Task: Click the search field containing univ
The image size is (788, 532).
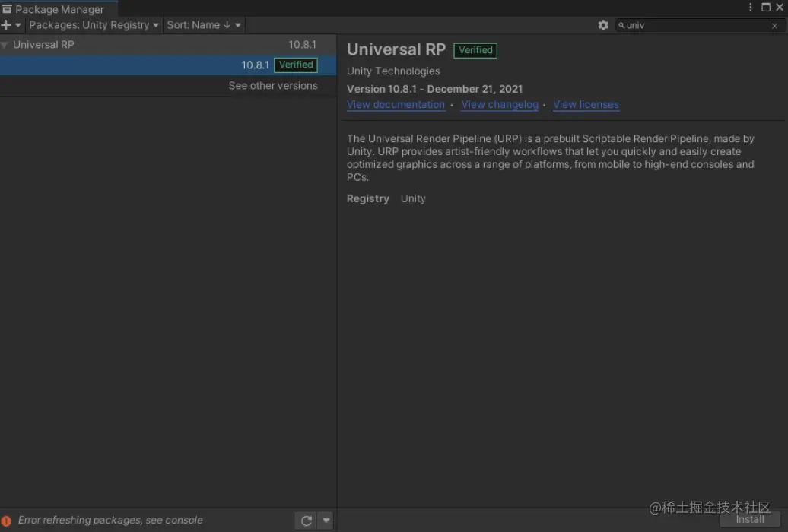Action: click(x=700, y=25)
